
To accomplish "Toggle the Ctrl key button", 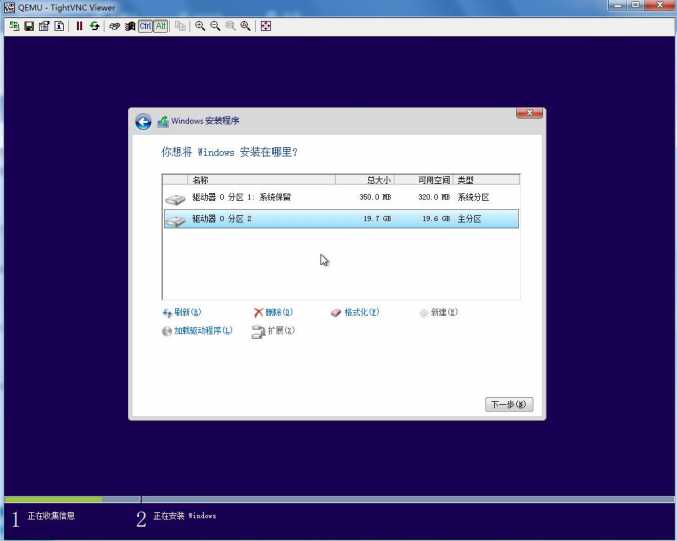I will click(x=146, y=26).
